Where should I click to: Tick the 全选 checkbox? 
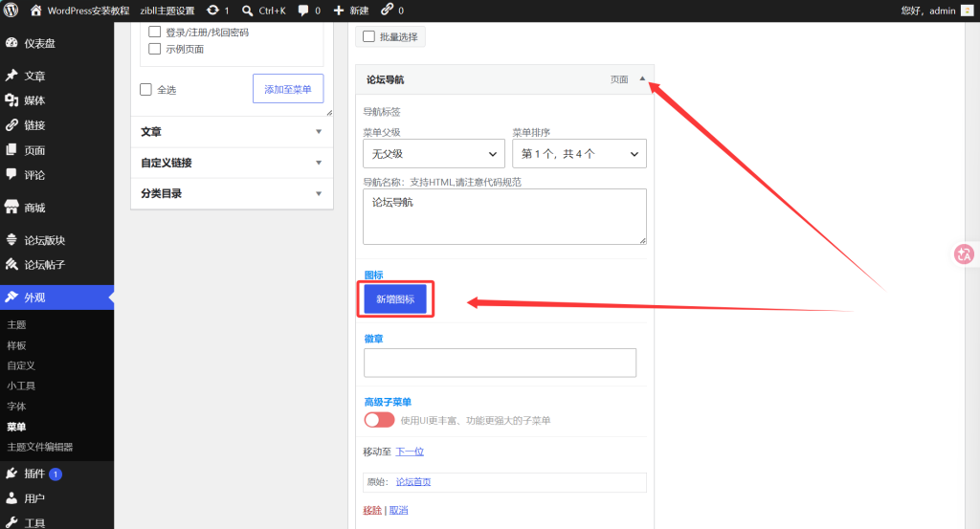pos(145,89)
